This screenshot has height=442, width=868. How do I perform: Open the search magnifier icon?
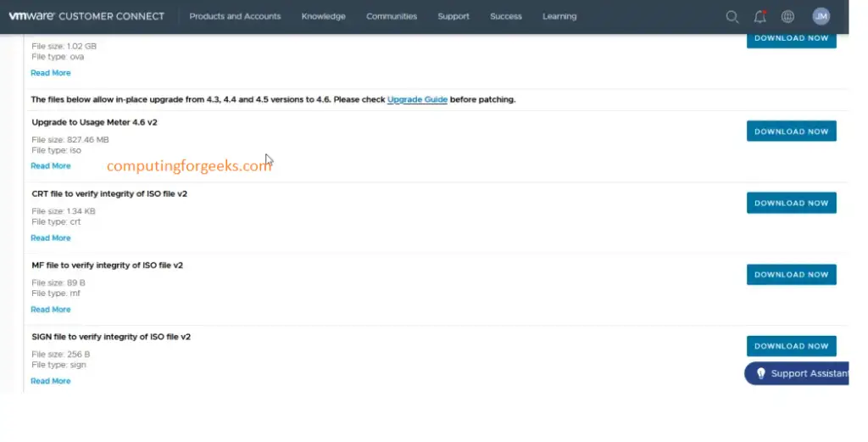tap(732, 17)
